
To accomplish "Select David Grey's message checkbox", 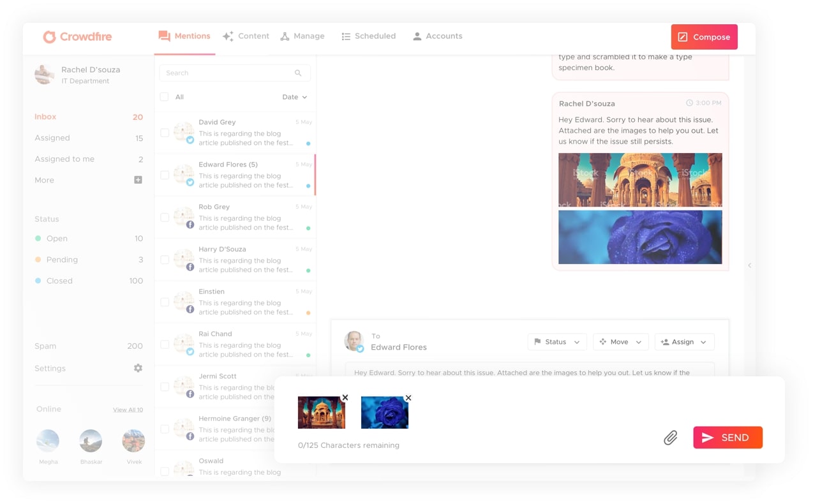I will click(165, 133).
